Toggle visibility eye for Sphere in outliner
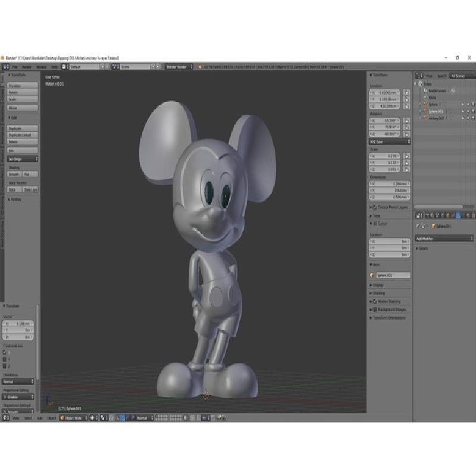 pyautogui.click(x=462, y=104)
